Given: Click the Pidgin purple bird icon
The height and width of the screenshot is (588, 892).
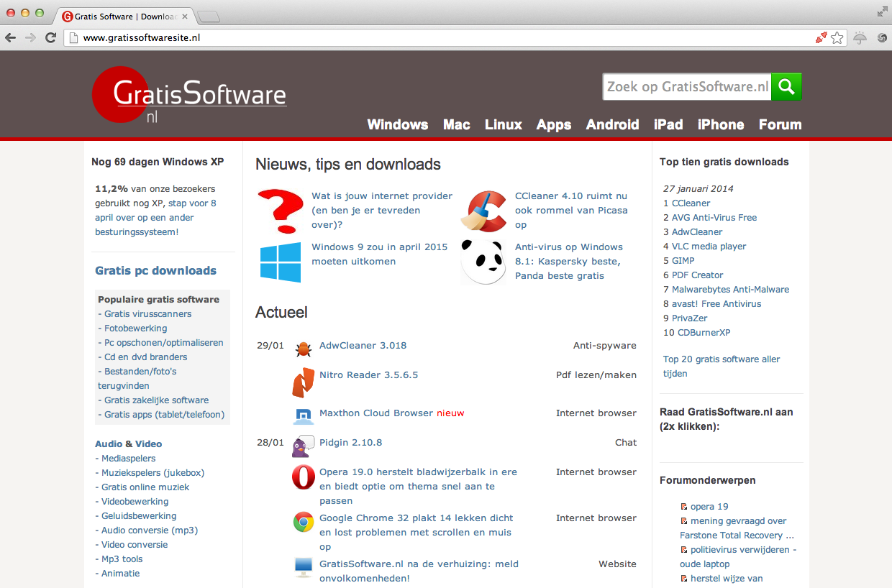Looking at the screenshot, I should click(304, 446).
